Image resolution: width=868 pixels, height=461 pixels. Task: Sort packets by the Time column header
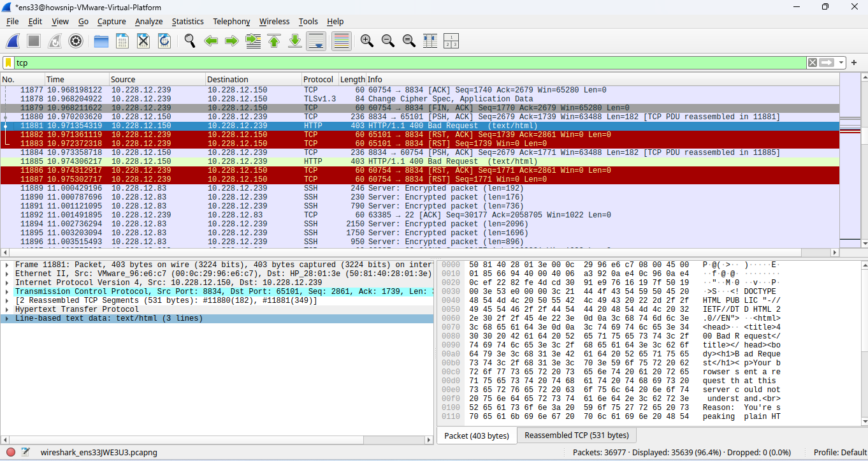pos(76,80)
